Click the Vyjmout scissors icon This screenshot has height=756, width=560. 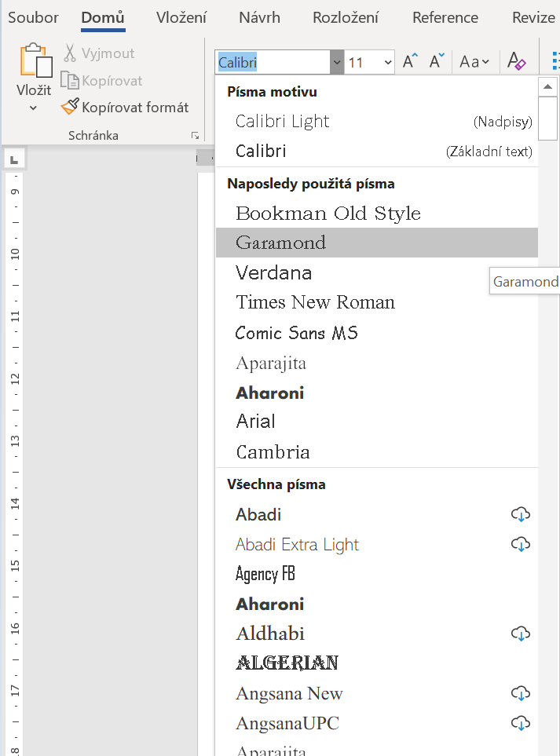pyautogui.click(x=70, y=53)
